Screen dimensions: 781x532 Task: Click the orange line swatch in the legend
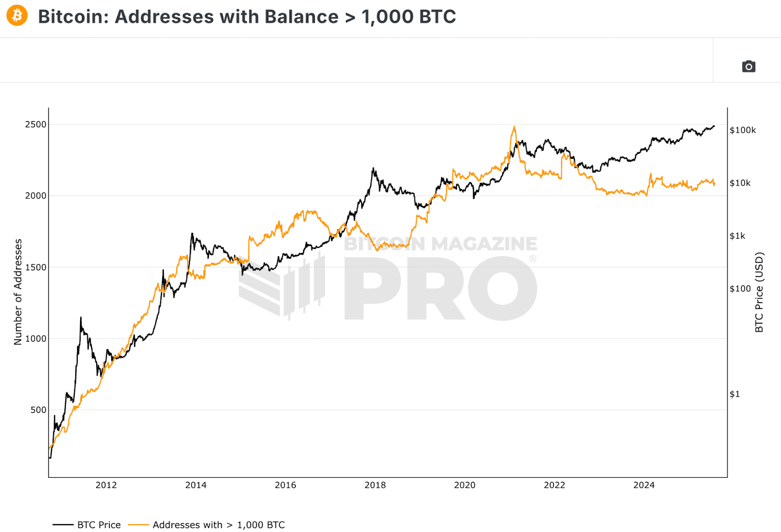(x=139, y=525)
